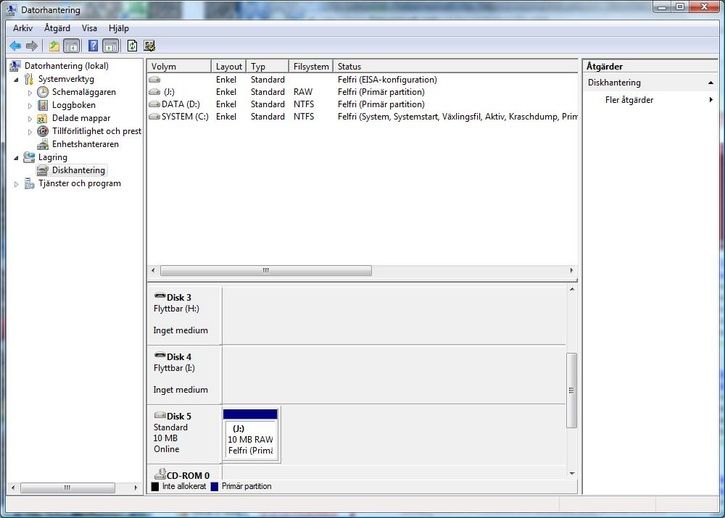Screen dimensions: 725x518
Task: Select Datorhantering (lokal) root node
Action: pos(66,66)
